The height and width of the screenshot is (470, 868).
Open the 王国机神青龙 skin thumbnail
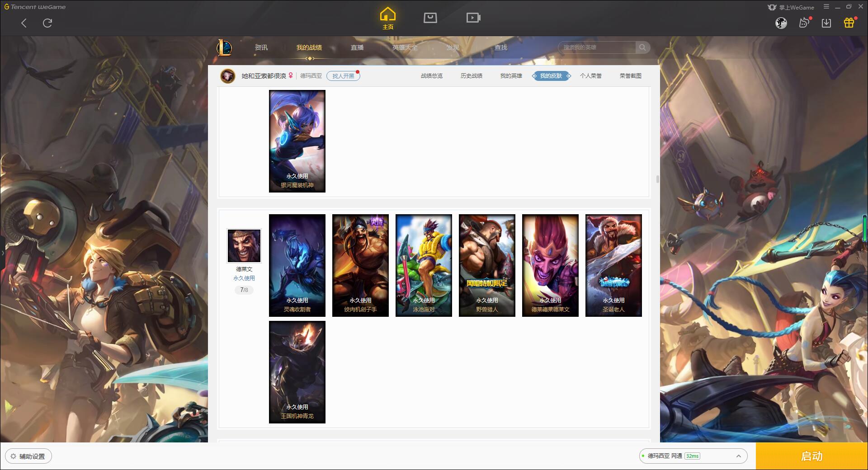(x=297, y=372)
